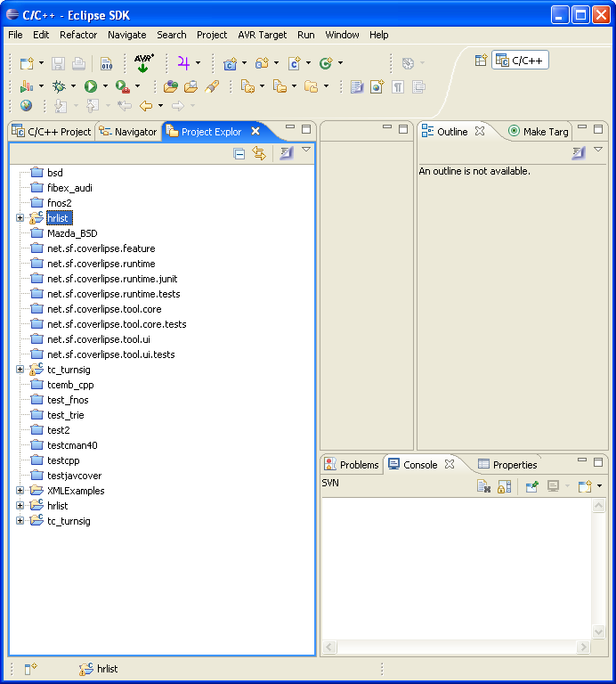The image size is (616, 684).
Task: Click the Clear Console icon
Action: [x=484, y=486]
